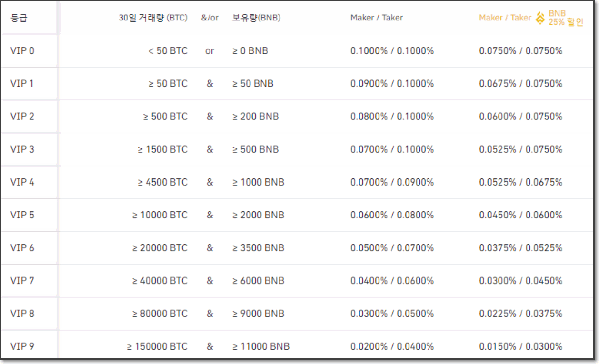Click the VIP 4 tier label
599x364 pixels.
(x=22, y=182)
